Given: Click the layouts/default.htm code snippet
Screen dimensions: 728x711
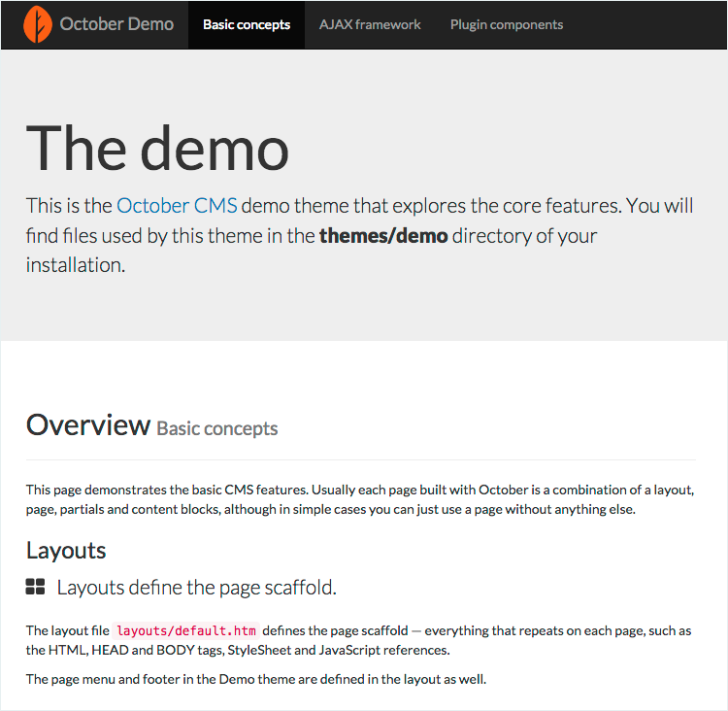Looking at the screenshot, I should [185, 630].
